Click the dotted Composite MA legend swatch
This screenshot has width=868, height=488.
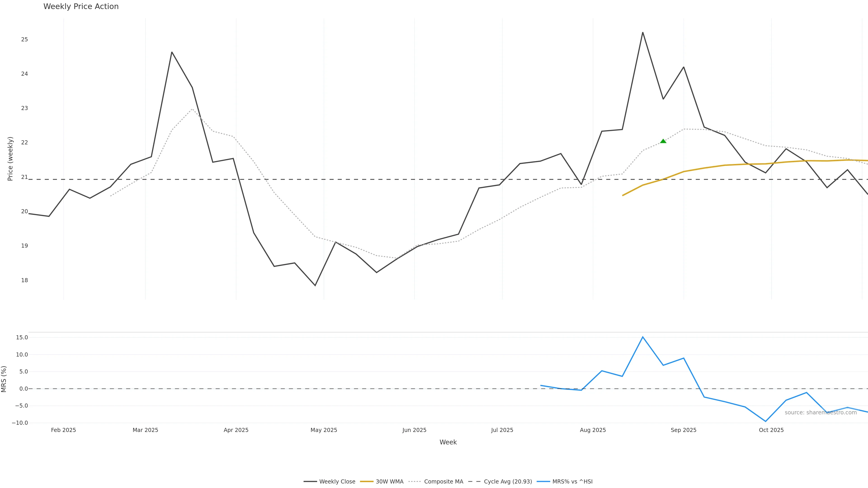point(415,482)
